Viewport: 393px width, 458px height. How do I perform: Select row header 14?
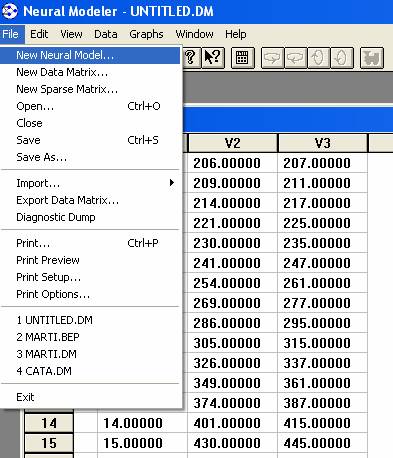pos(49,423)
